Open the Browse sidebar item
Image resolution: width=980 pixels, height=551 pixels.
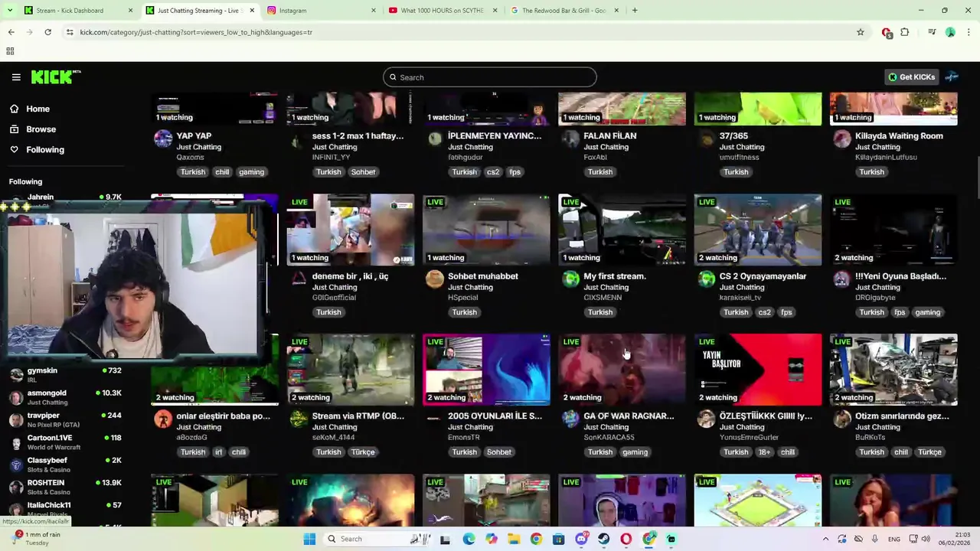click(41, 129)
